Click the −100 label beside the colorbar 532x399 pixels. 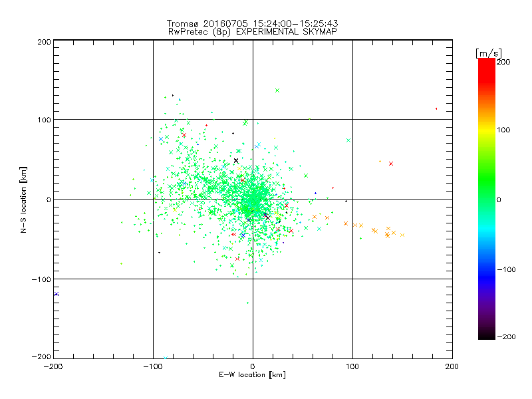pyautogui.click(x=507, y=269)
